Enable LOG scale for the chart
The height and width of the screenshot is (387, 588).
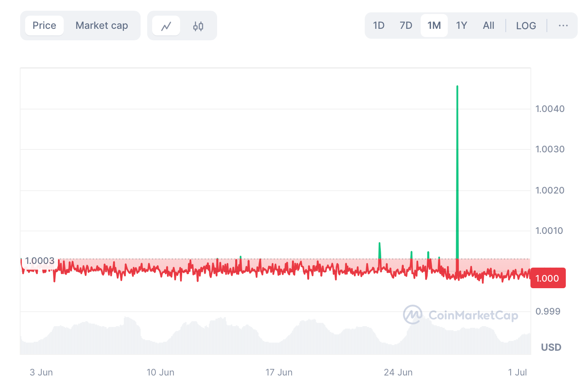[526, 26]
